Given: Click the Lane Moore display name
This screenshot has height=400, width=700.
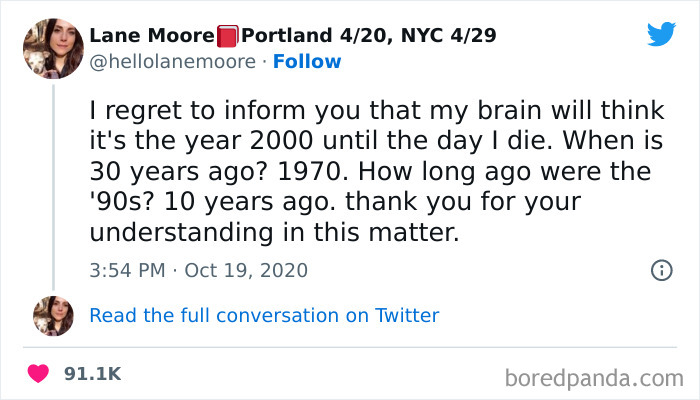Looking at the screenshot, I should (152, 37).
